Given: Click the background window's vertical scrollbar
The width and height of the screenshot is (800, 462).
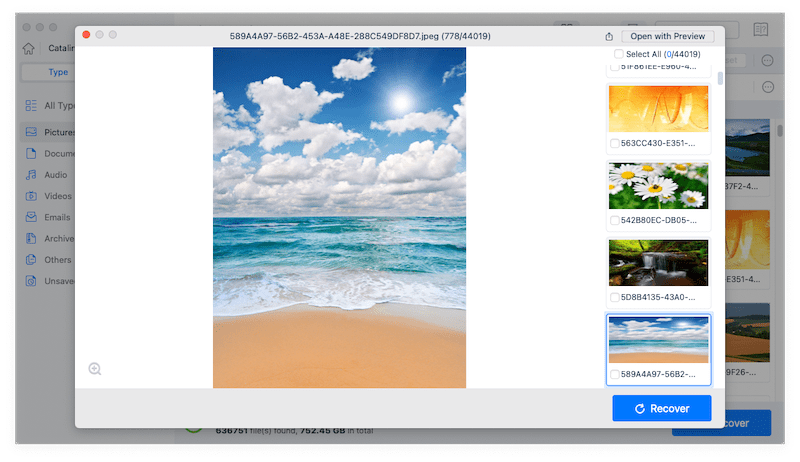Looking at the screenshot, I should coord(780,131).
